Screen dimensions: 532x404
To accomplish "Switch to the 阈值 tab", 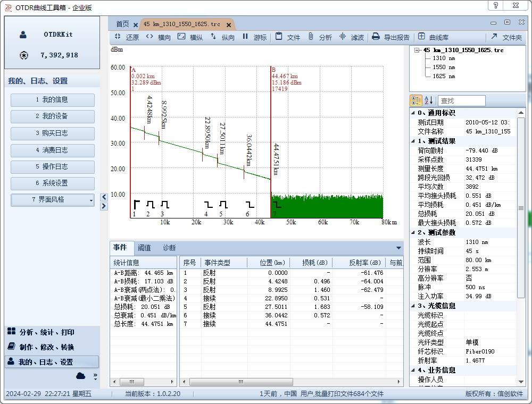I will tap(144, 248).
